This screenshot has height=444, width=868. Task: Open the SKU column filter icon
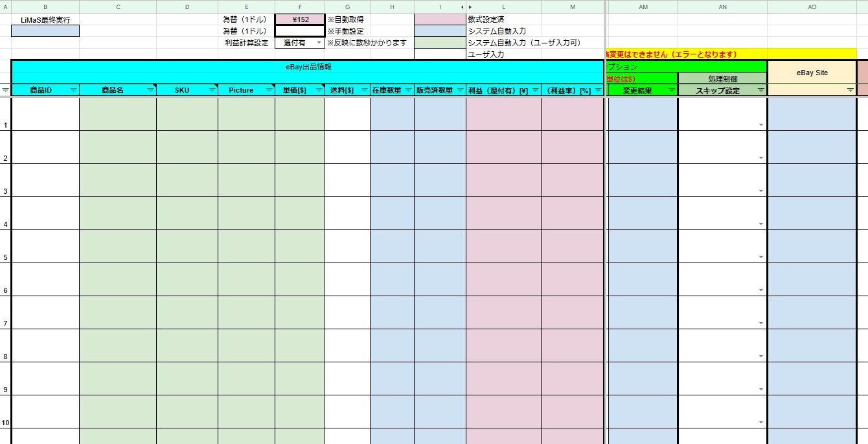click(x=214, y=90)
